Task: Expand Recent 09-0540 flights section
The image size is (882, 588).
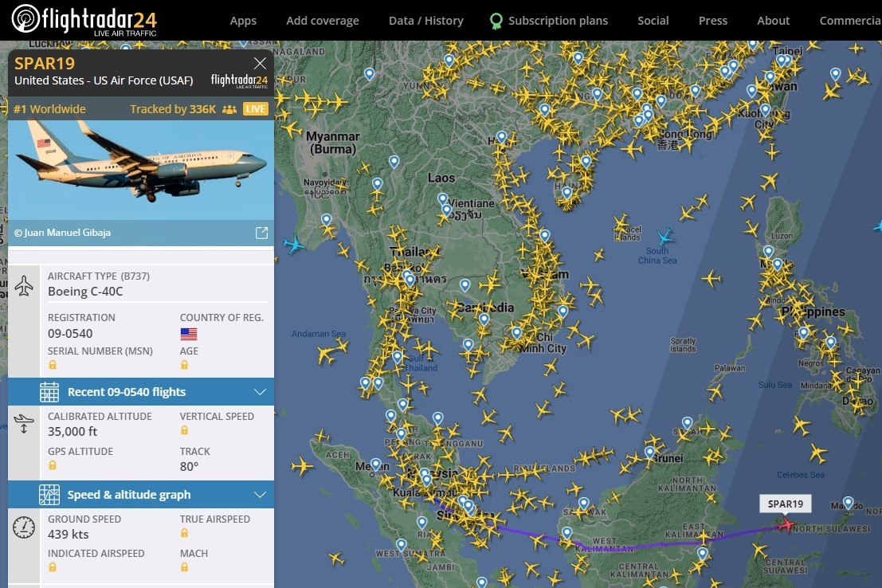Action: click(x=259, y=392)
